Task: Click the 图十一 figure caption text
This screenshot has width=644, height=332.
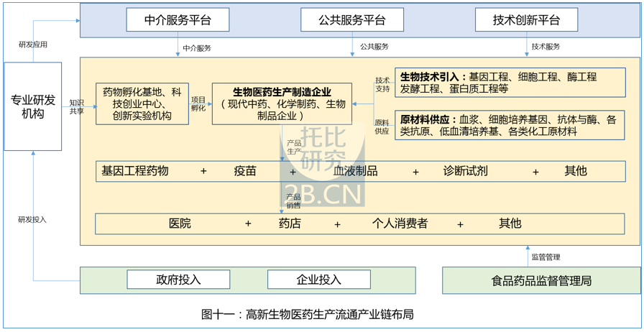Action: click(x=308, y=315)
